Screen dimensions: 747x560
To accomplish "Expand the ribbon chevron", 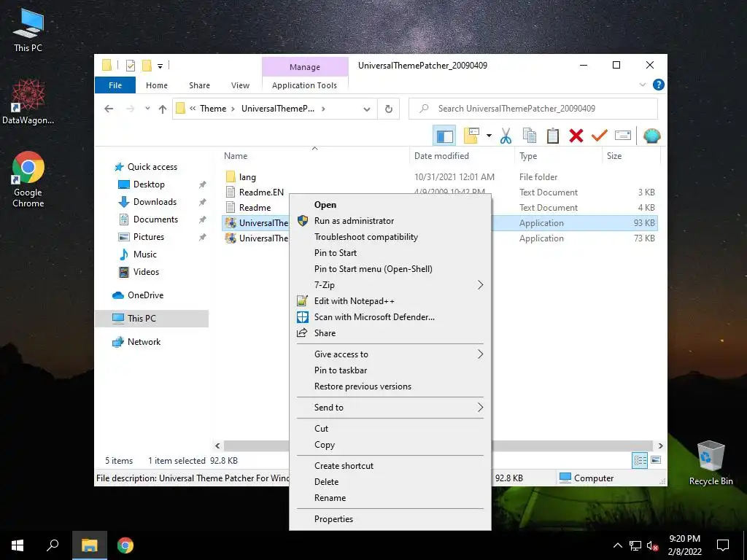I will click(x=642, y=85).
